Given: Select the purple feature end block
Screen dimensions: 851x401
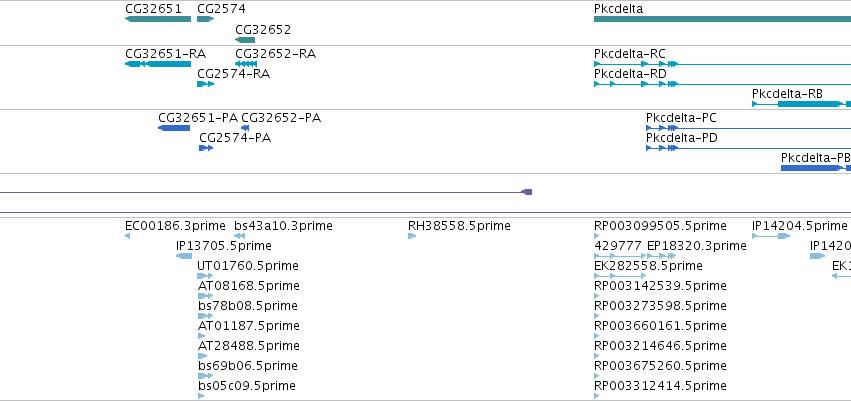Looking at the screenshot, I should (526, 192).
